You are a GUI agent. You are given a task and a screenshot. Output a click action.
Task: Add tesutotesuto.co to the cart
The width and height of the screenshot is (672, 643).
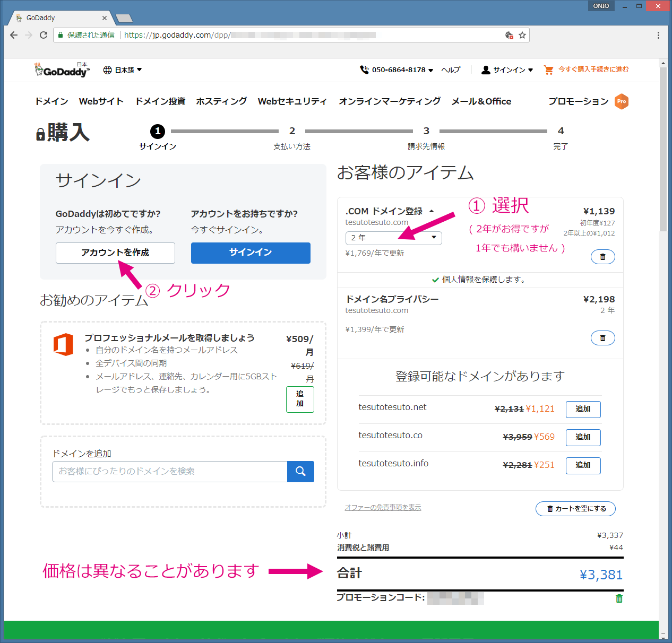click(583, 437)
